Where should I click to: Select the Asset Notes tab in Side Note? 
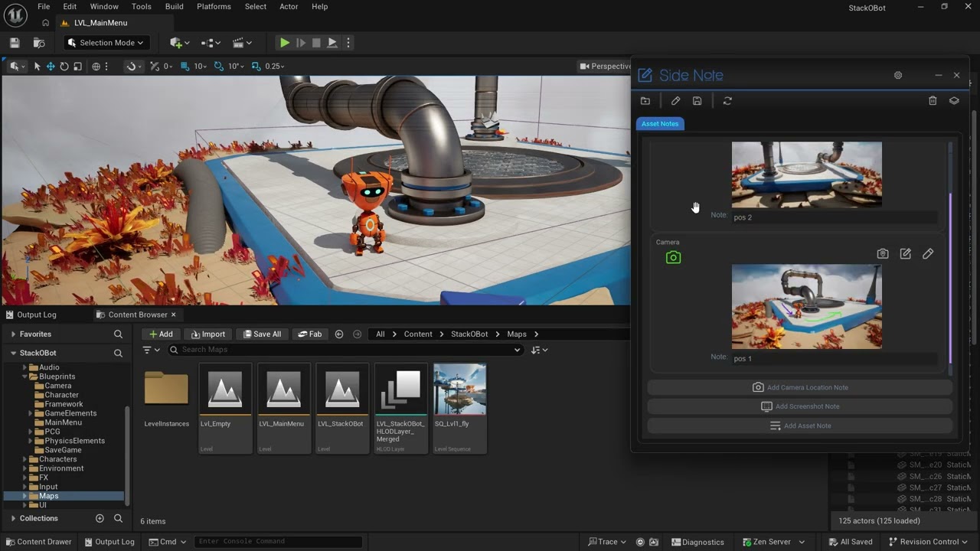pos(660,124)
